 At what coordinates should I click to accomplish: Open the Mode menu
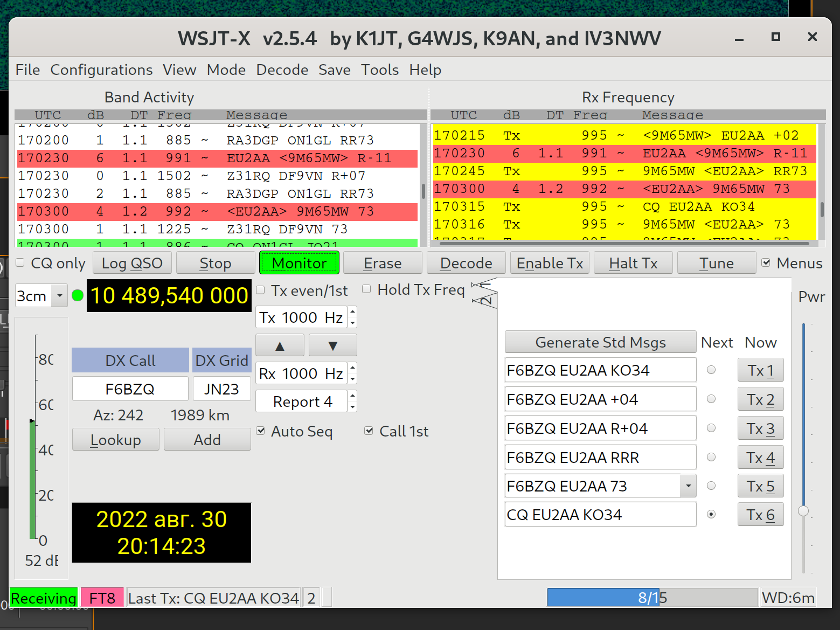226,70
